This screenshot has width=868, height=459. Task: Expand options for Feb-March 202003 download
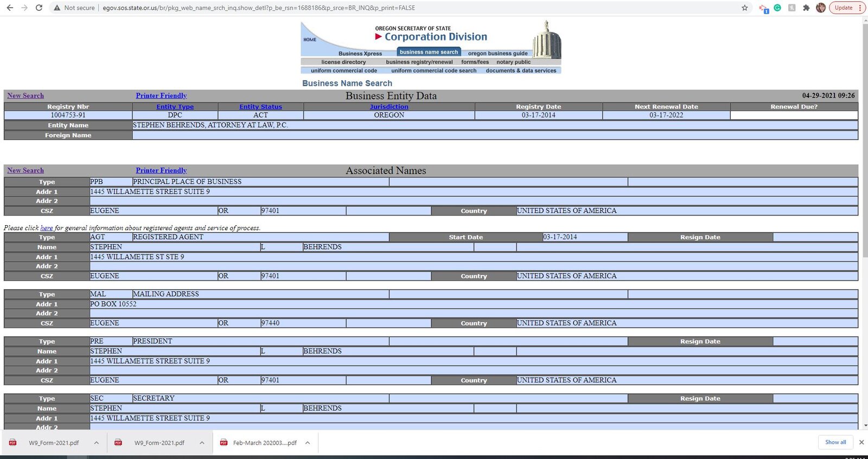pos(308,443)
